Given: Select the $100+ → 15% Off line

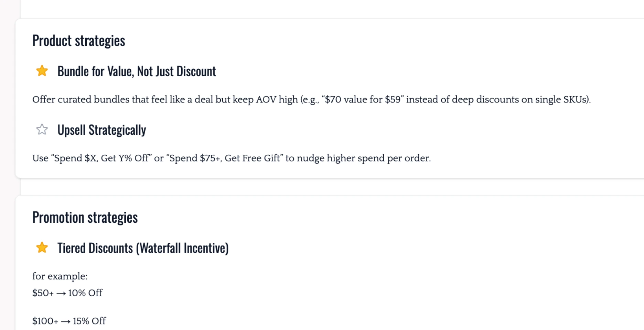Looking at the screenshot, I should click(69, 321).
